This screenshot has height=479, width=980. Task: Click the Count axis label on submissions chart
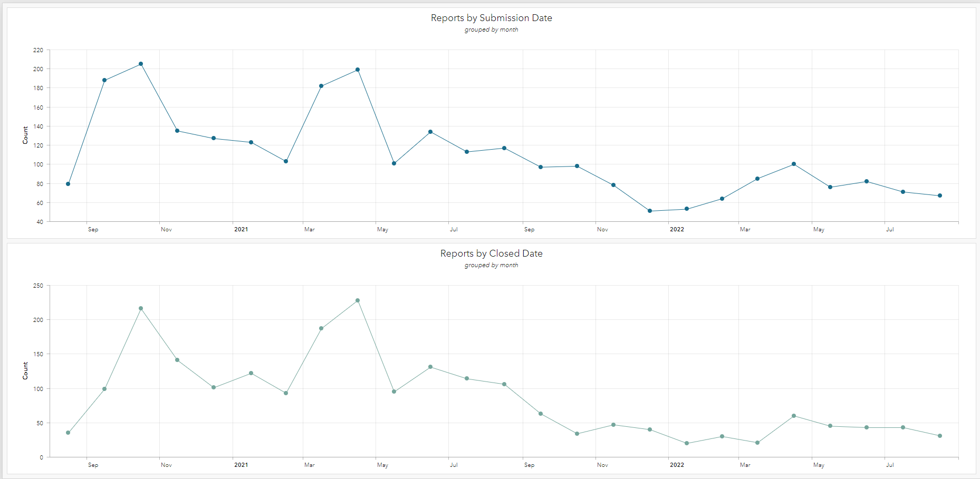pos(25,135)
